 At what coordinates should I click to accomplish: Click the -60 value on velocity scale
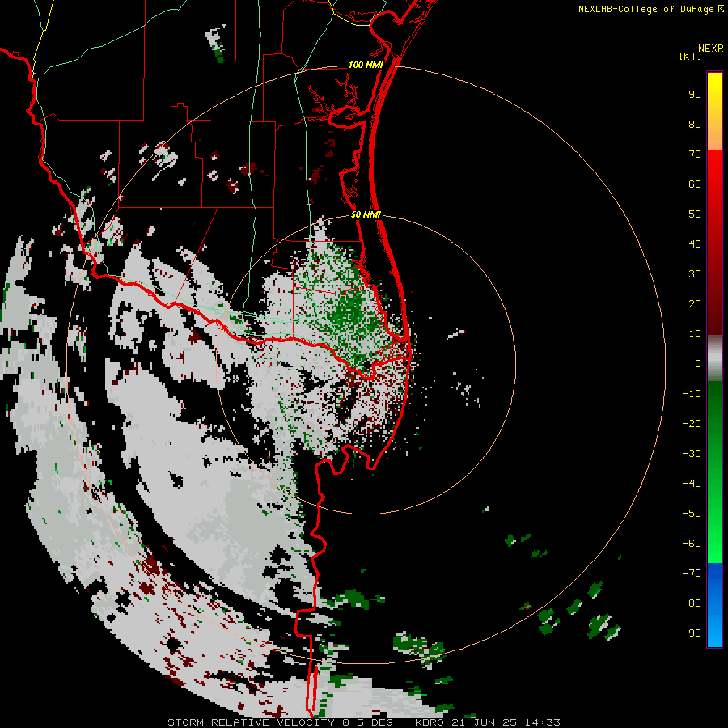pos(692,544)
